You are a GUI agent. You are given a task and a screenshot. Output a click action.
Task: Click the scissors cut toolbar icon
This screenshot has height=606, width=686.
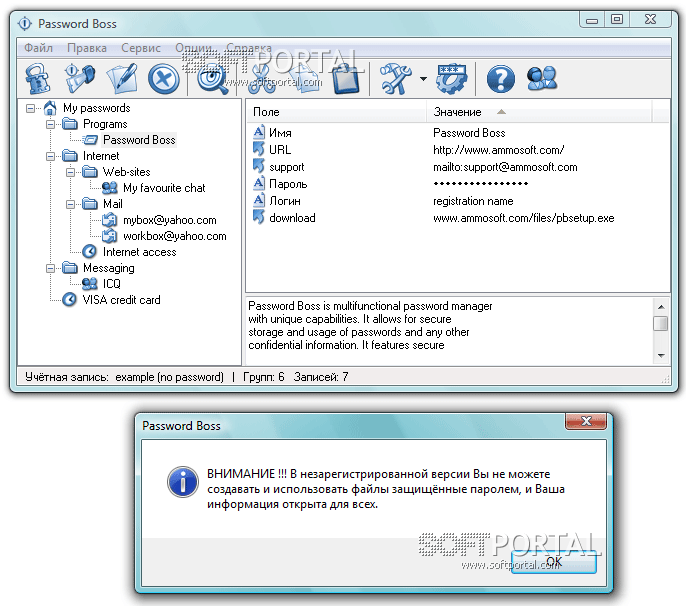pos(261,79)
